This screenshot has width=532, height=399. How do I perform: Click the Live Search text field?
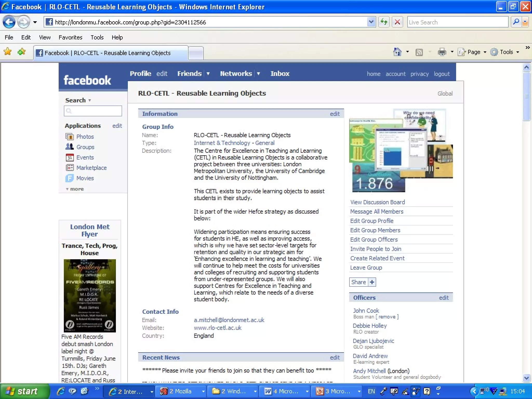(x=458, y=22)
